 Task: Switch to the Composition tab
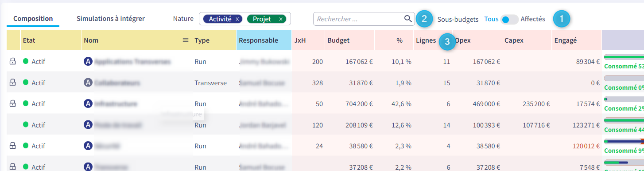coord(33,19)
